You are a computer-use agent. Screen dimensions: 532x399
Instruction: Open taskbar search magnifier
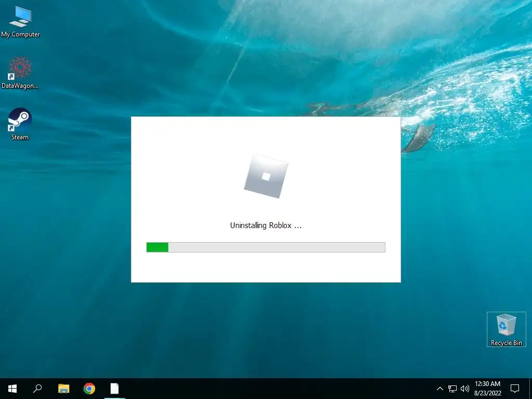click(x=37, y=389)
